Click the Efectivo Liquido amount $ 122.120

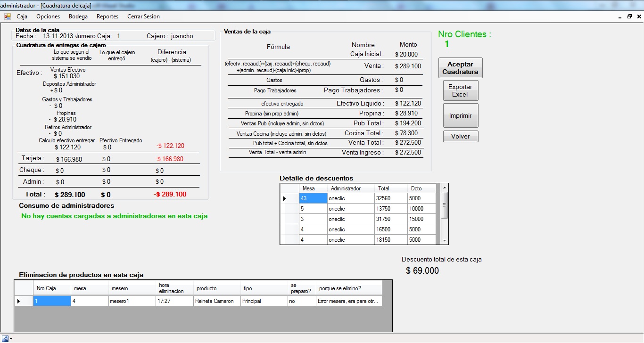tap(408, 104)
